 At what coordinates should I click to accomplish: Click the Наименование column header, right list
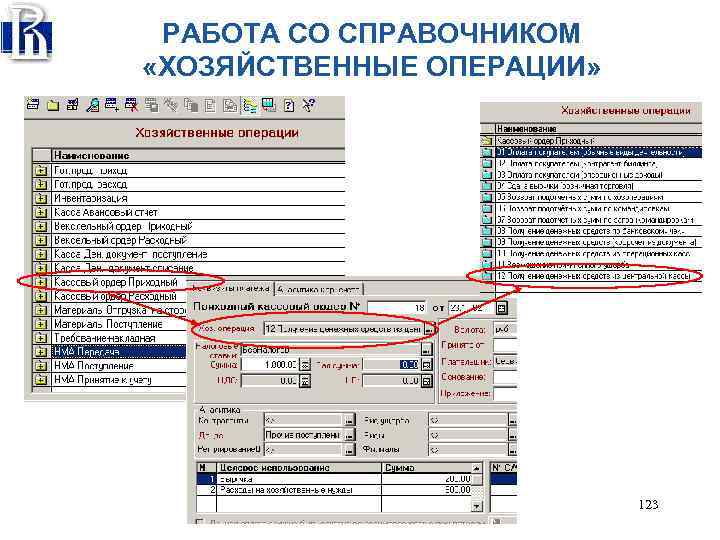coord(598,129)
